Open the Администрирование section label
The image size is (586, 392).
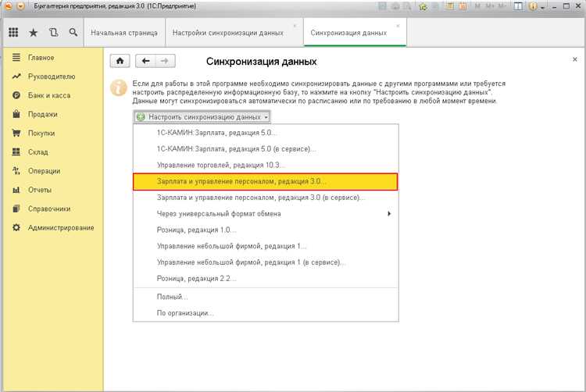point(61,228)
